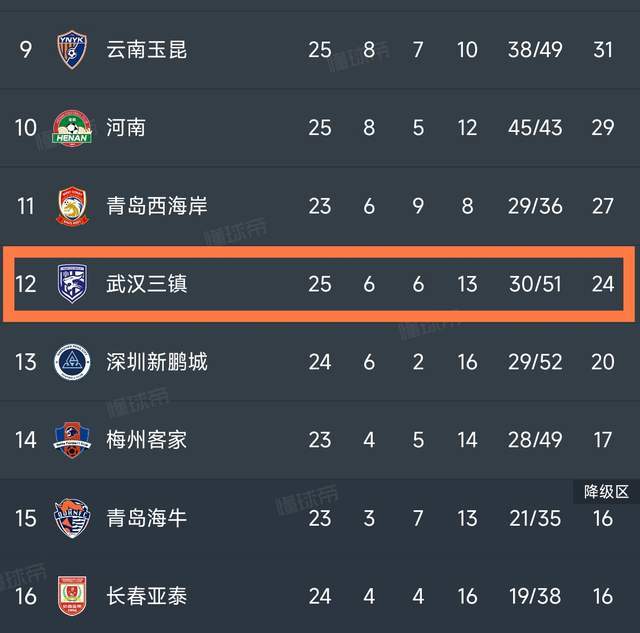Open the 云南玉昆 team name

pyautogui.click(x=147, y=49)
